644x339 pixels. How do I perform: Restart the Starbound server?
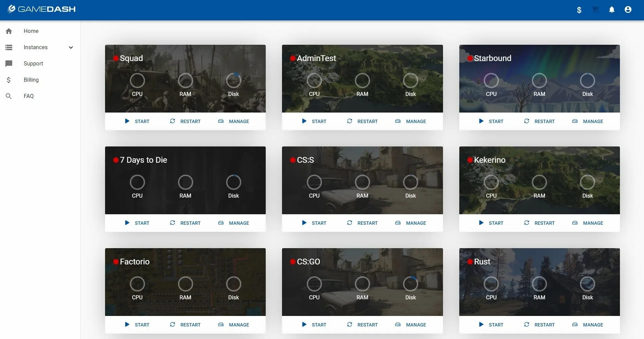(x=539, y=121)
